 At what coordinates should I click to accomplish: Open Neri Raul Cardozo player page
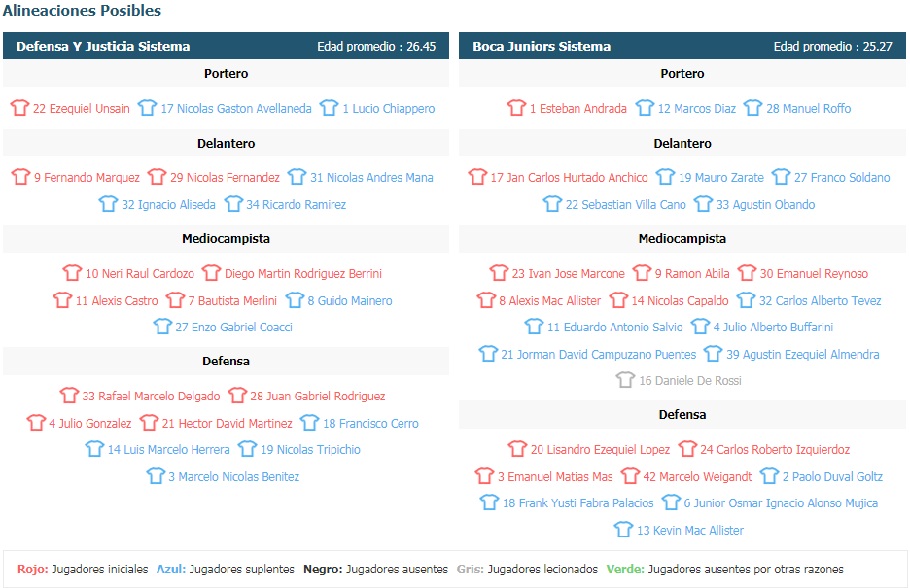click(140, 274)
